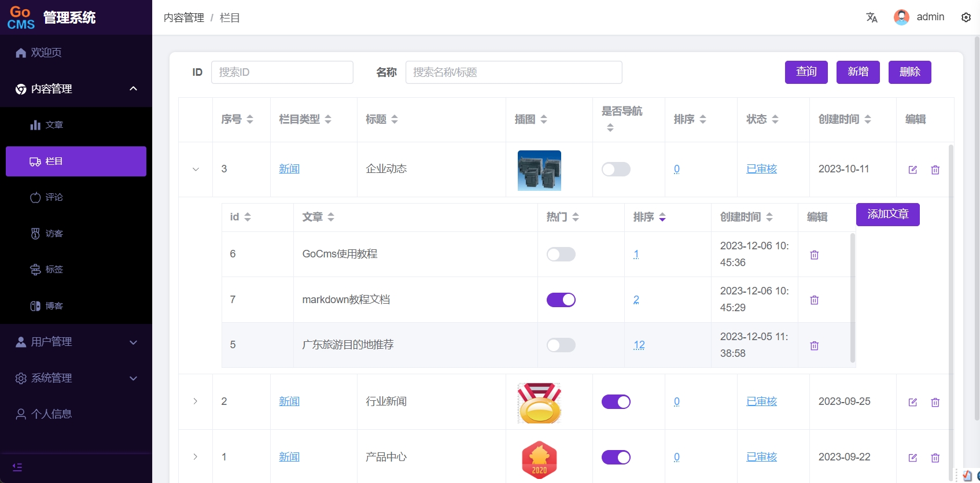Click edit icon for 企业动态 row

pos(912,169)
